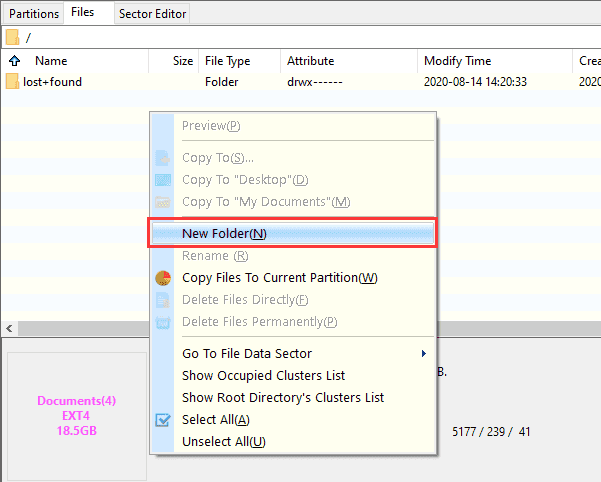Select Documents(4) EXT4 partition block
The width and height of the screenshot is (601, 482).
tap(77, 415)
